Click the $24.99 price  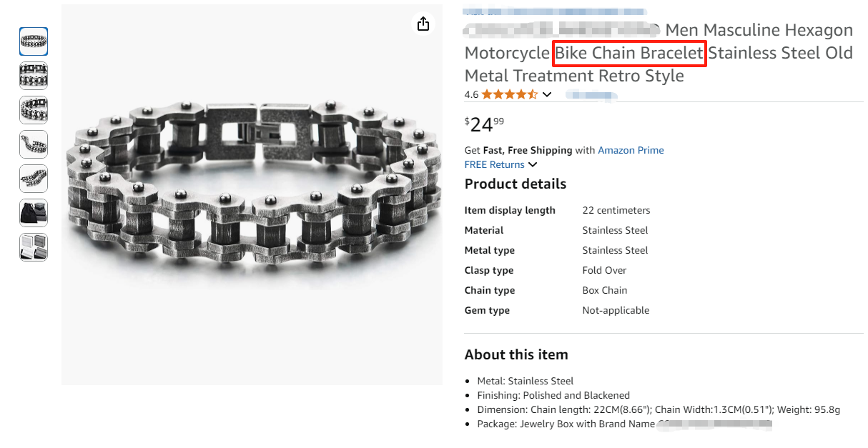(484, 125)
